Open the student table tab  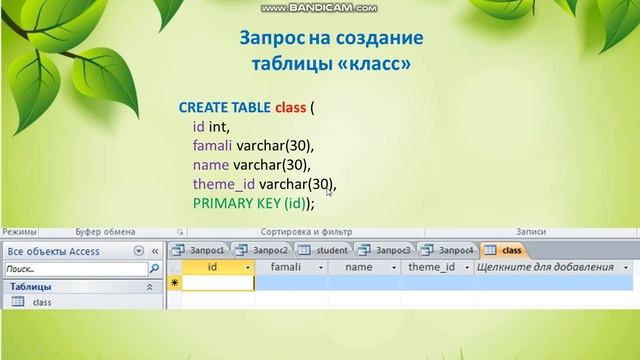(323, 250)
